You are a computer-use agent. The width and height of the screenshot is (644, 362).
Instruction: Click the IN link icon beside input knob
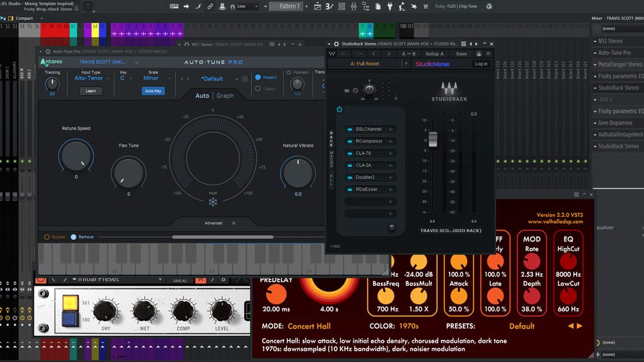(x=356, y=91)
